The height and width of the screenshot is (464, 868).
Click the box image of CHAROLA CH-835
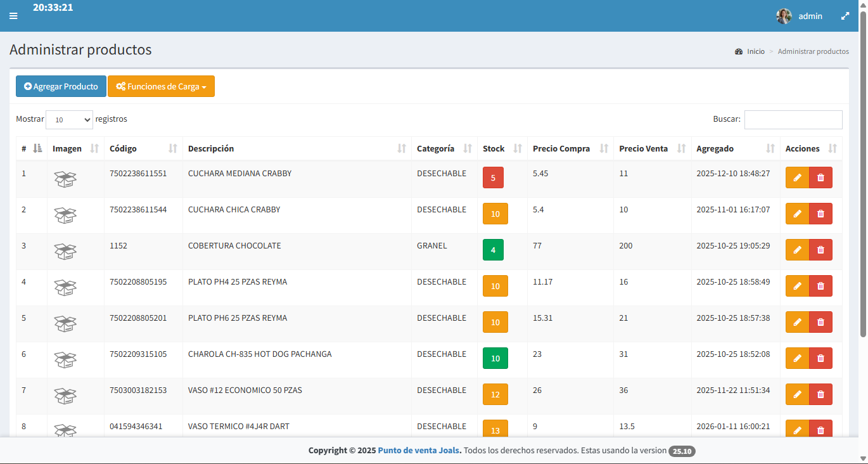click(65, 360)
